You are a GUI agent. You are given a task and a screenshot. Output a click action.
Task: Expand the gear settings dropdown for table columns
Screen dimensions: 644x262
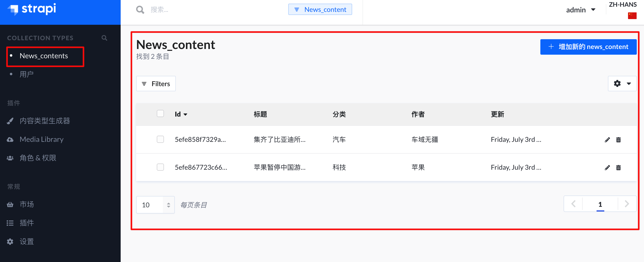pos(622,84)
